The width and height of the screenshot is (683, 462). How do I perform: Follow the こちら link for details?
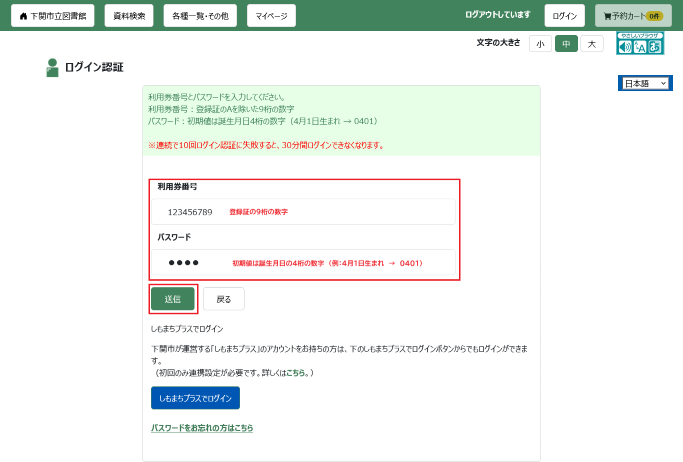[296, 373]
